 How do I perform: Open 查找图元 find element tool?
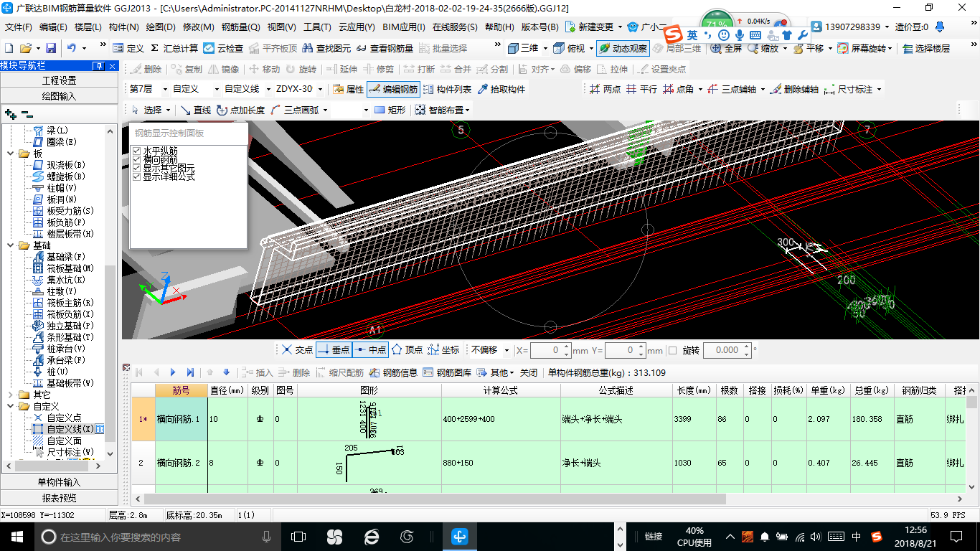(327, 48)
